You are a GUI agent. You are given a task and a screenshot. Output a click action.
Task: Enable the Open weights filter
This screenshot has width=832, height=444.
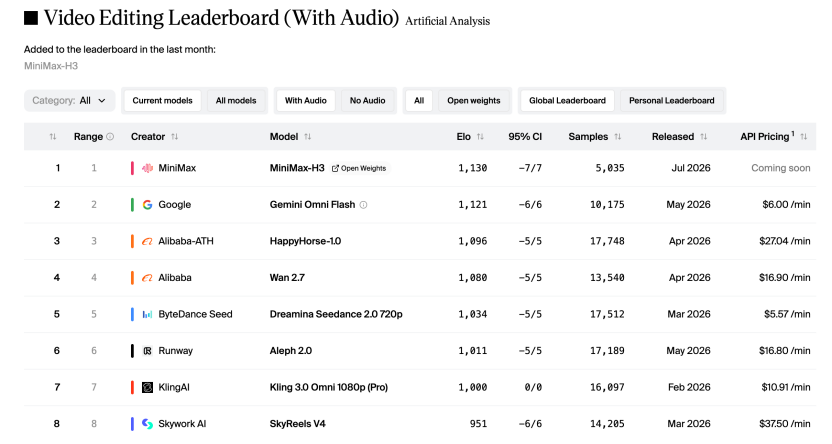click(x=473, y=100)
